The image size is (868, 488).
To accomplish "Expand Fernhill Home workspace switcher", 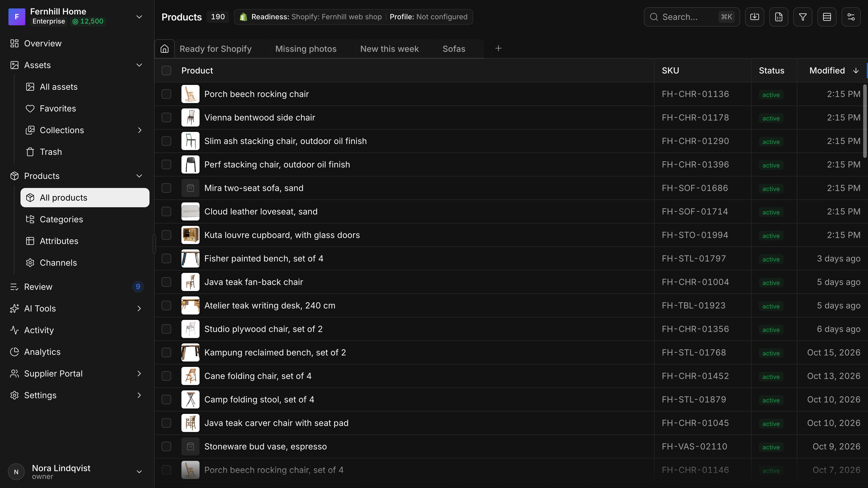I will 139,17.
